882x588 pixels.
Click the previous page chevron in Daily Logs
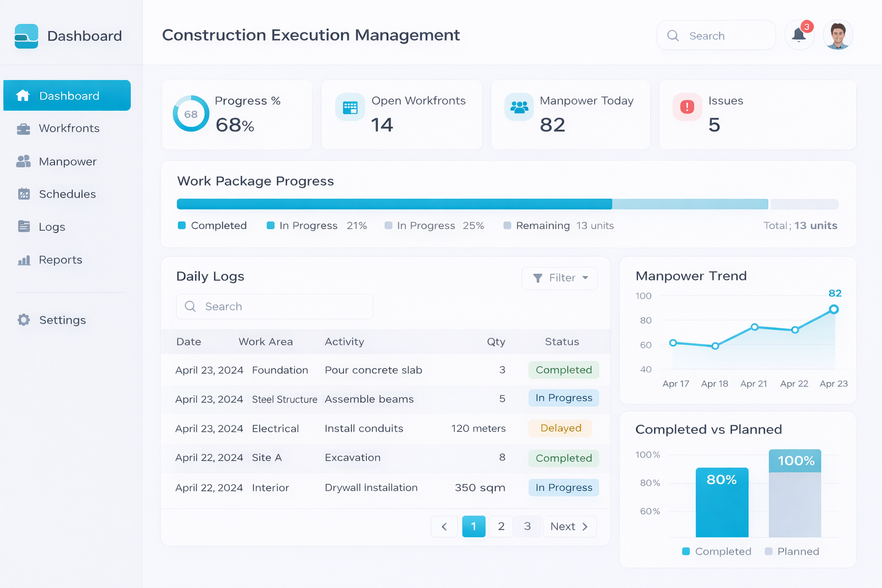[x=444, y=526]
